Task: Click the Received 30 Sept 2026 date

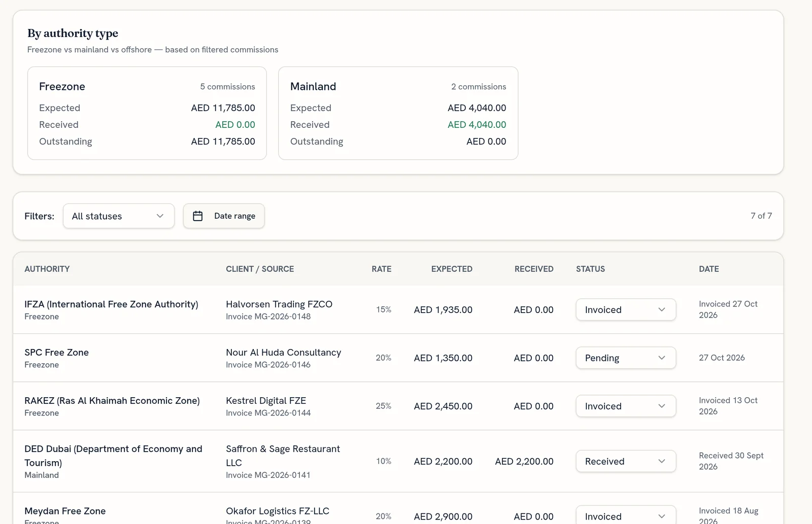Action: (x=731, y=461)
